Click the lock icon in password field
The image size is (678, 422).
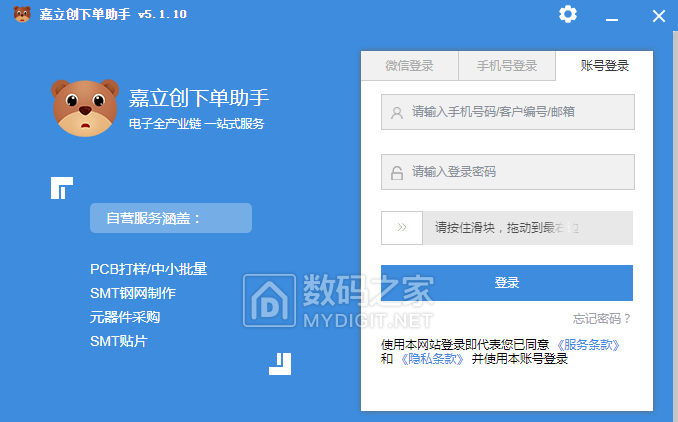click(x=397, y=172)
